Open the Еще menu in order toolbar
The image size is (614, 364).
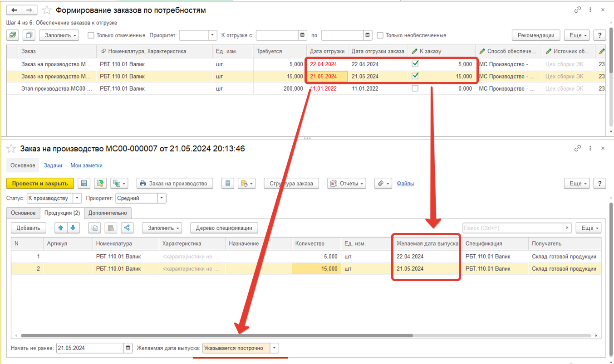pos(577,184)
